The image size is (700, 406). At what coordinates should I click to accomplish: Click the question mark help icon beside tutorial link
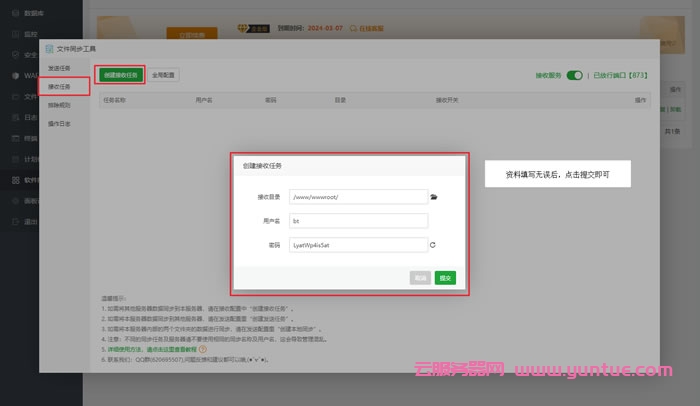[x=203, y=349]
